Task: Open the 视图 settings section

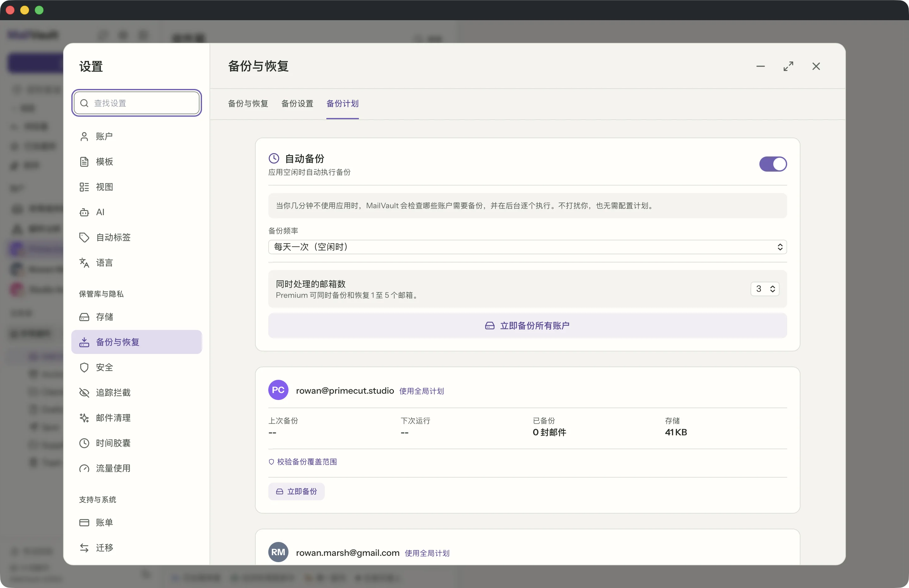Action: point(136,187)
